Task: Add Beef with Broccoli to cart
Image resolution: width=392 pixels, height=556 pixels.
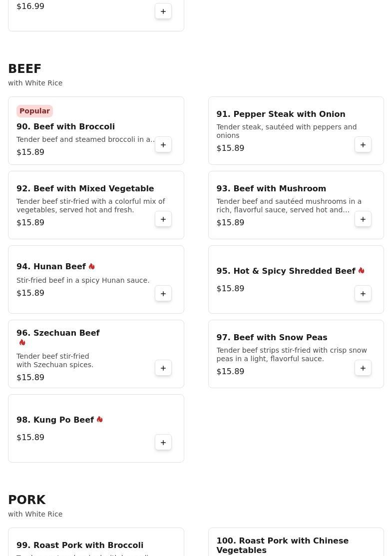Action: (163, 145)
